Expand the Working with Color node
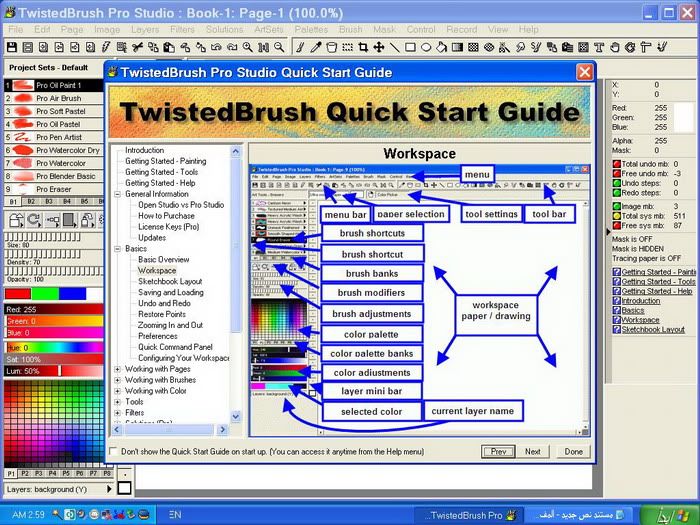This screenshot has width=700, height=525. 117,391
